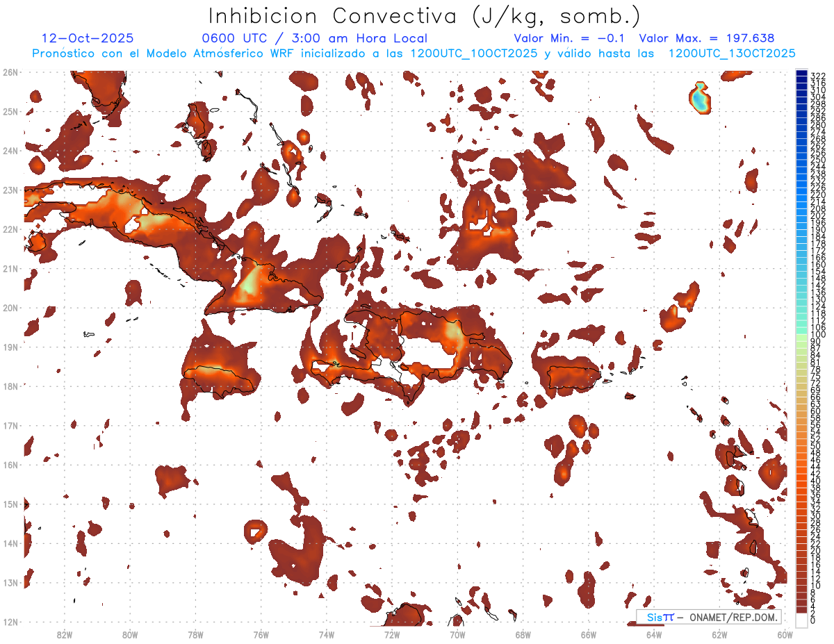This screenshot has width=834, height=644.
Task: Click the dark red swatch beside 2
Action: [x=801, y=611]
